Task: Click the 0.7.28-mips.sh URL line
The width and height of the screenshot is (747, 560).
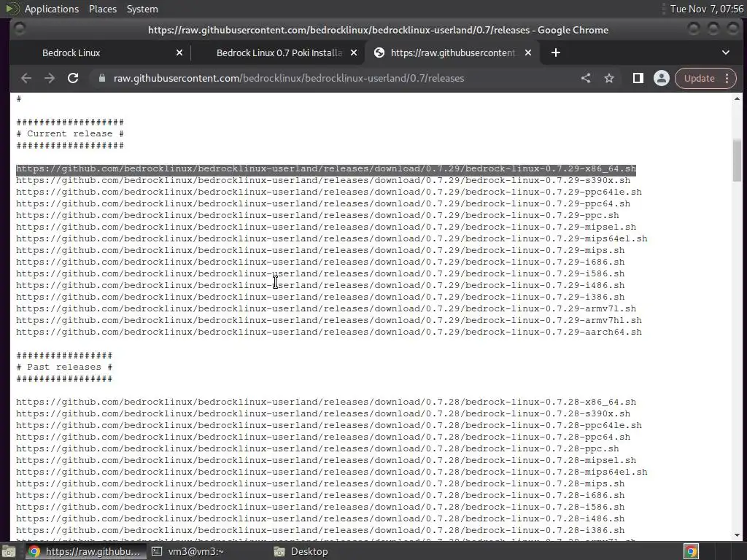Action: click(320, 484)
